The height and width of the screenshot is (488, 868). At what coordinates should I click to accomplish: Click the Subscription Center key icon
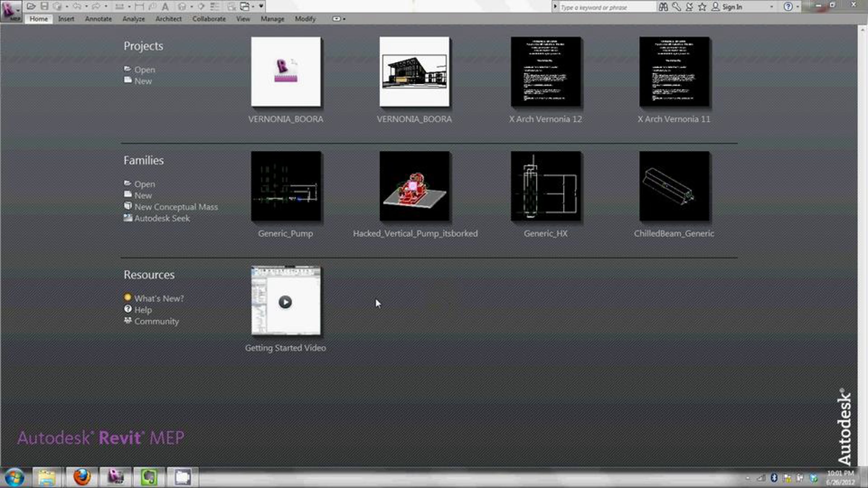point(676,7)
